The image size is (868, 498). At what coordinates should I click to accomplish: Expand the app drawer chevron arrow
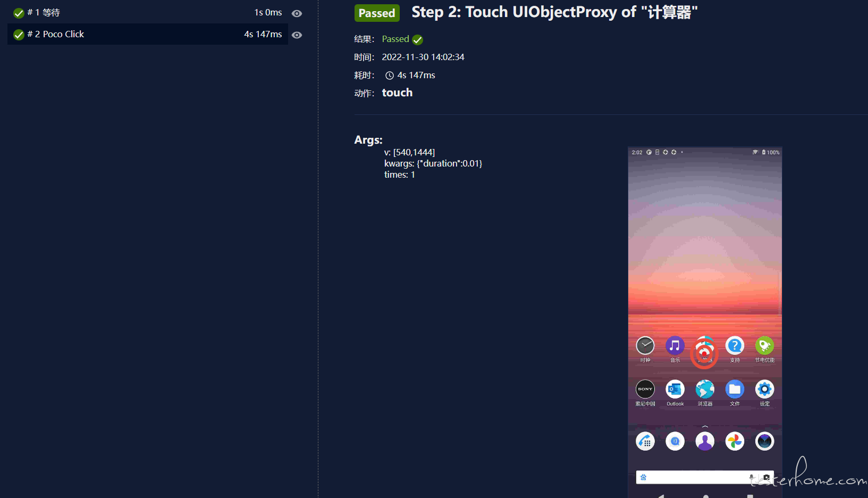pyautogui.click(x=705, y=426)
